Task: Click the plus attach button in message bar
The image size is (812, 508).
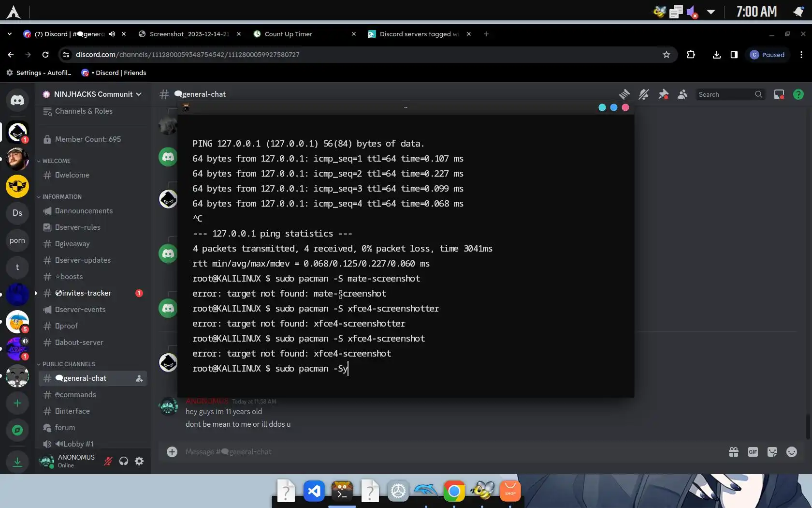Action: coord(172,452)
